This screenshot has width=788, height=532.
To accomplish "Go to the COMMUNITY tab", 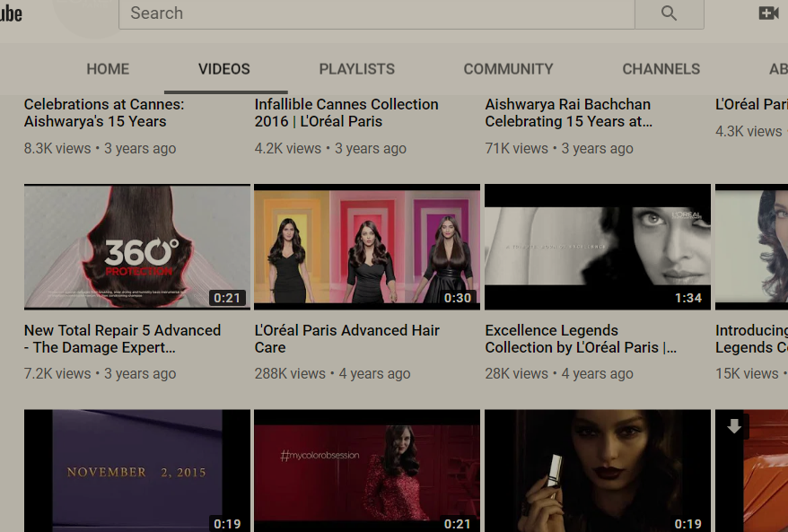I will (x=508, y=69).
